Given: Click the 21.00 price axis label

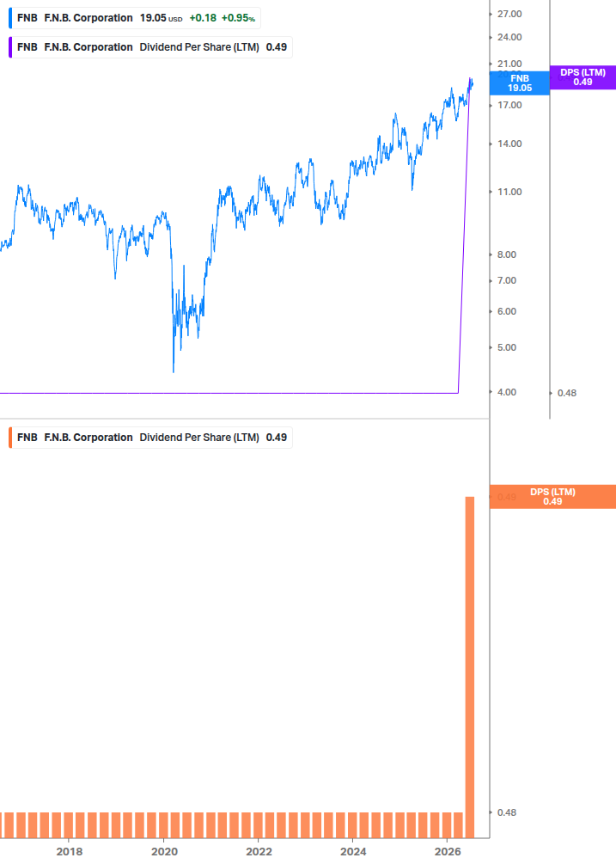Looking at the screenshot, I should click(509, 64).
